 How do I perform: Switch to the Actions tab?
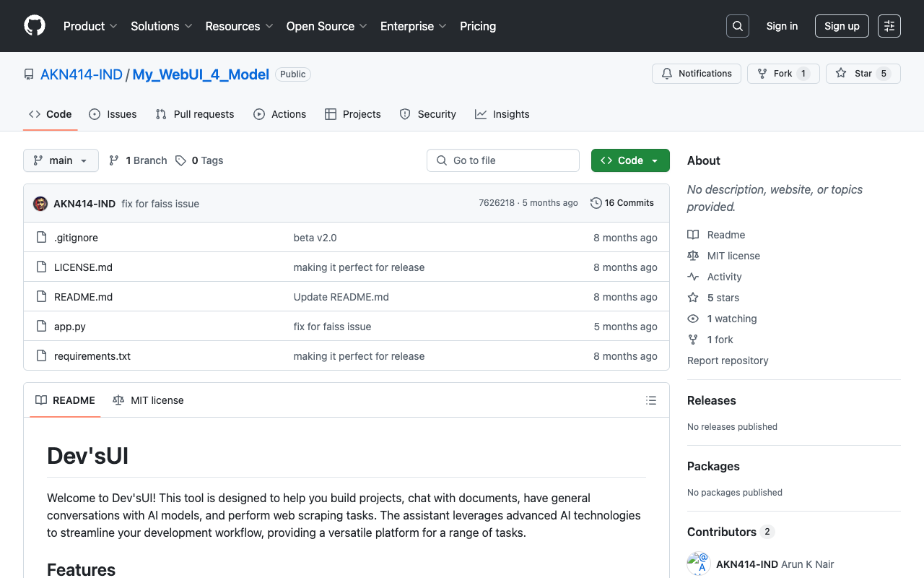coord(280,114)
